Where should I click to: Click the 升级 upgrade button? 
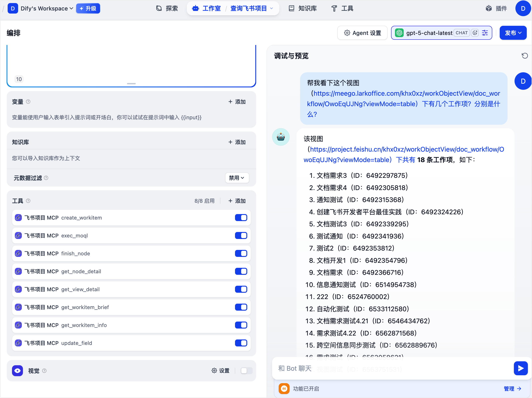tap(88, 9)
